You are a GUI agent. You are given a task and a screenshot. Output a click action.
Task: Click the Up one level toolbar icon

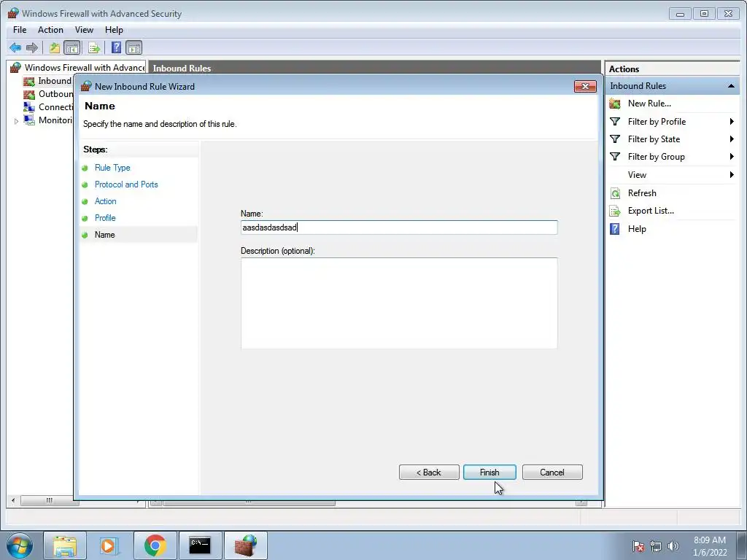[54, 47]
